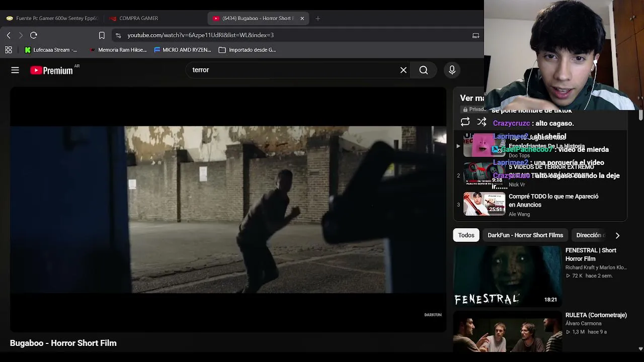Click the Ale Wang channel name

[x=519, y=214]
